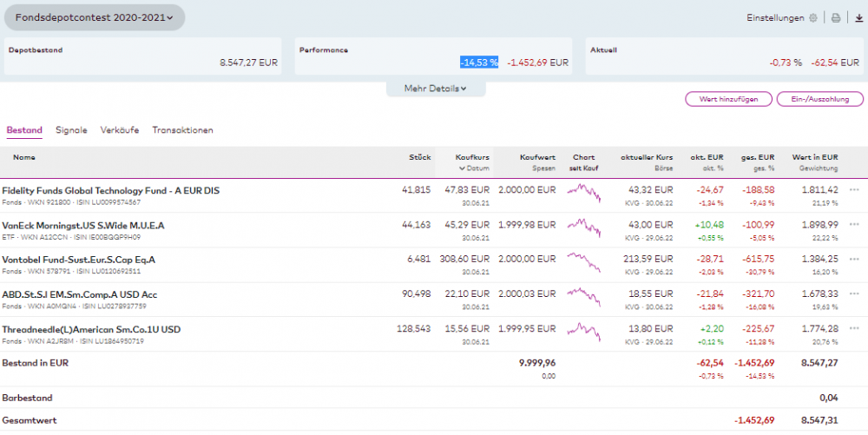Open the Fondsdepotcontest 2020-2021 depot dropdown
The height and width of the screenshot is (435, 868).
click(x=94, y=17)
